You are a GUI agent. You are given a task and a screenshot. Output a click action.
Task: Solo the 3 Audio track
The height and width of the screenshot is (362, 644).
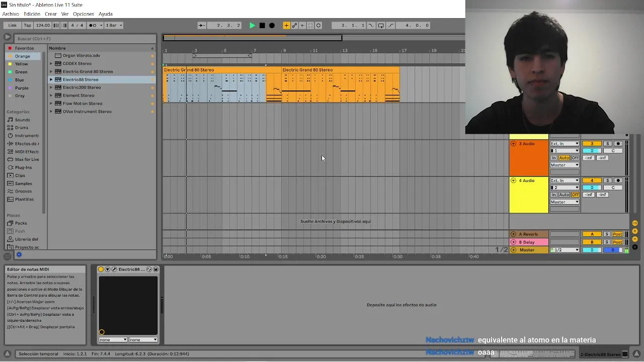(607, 144)
